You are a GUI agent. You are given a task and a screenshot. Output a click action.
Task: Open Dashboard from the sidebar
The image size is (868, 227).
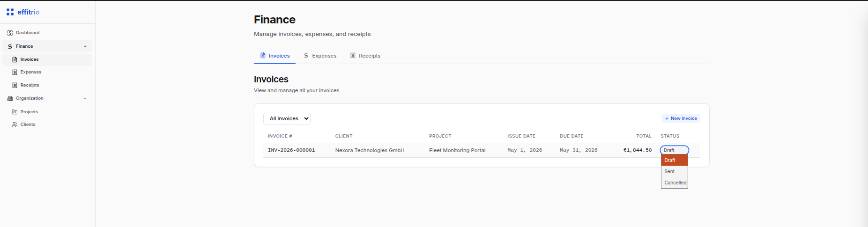tap(47, 33)
